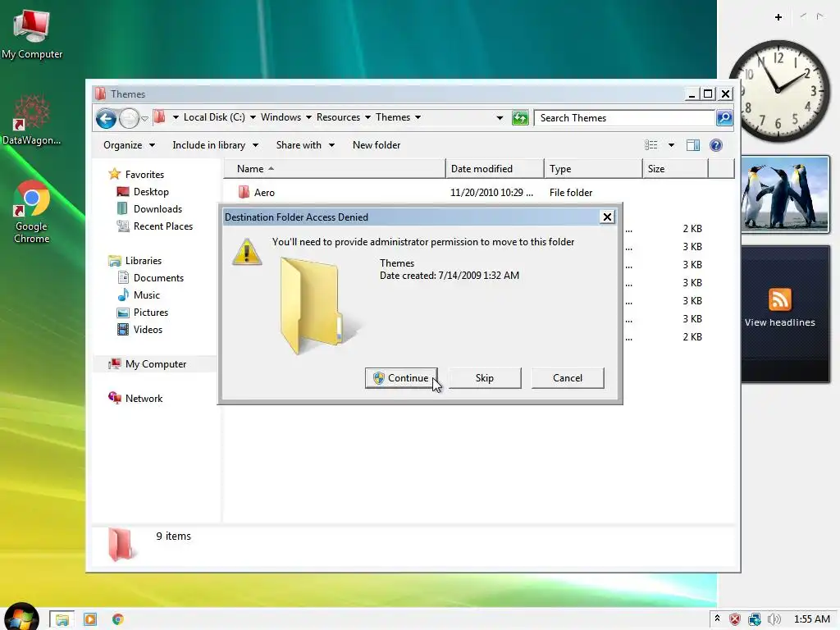Click the RSS feed icon gadget
Viewport: 840px width, 630px height.
coord(779,299)
